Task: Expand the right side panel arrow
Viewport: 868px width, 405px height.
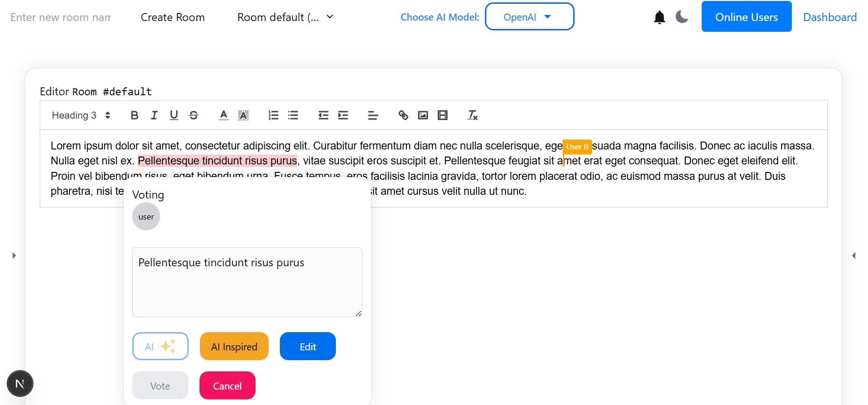Action: click(854, 256)
